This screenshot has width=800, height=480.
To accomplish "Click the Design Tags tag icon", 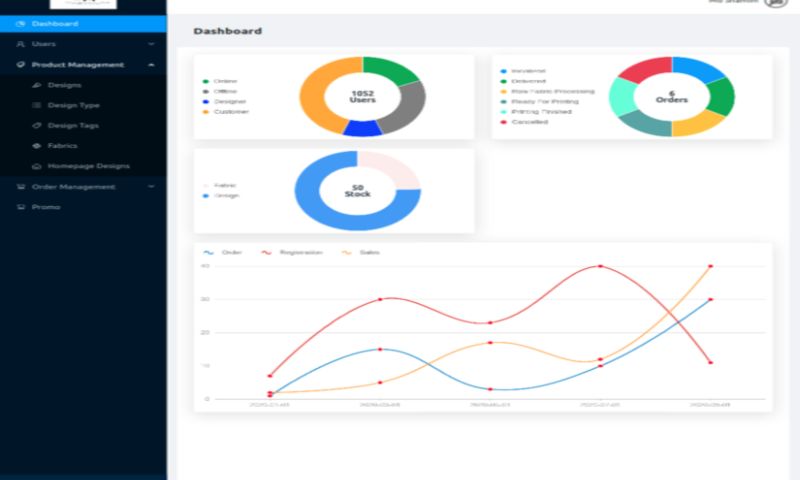I will click(37, 126).
